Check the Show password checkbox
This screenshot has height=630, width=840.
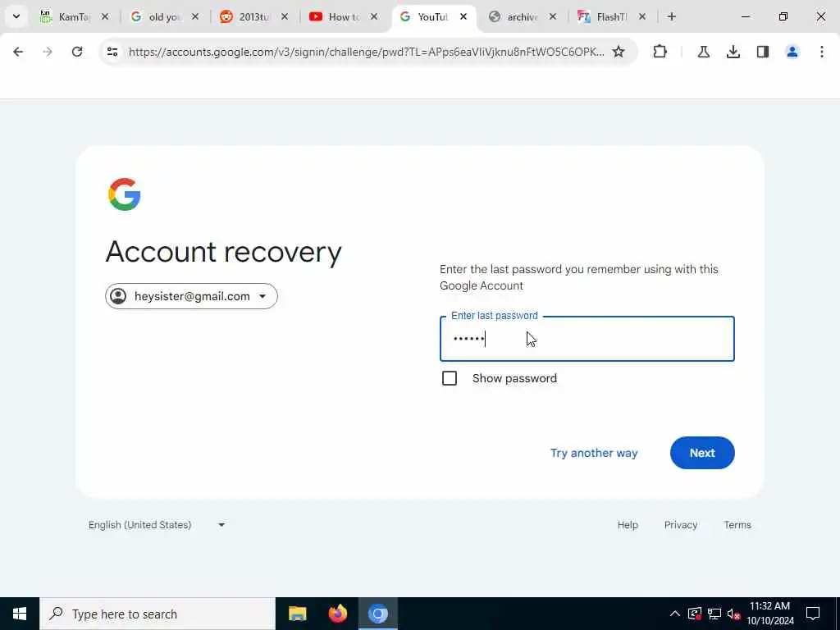click(x=450, y=378)
